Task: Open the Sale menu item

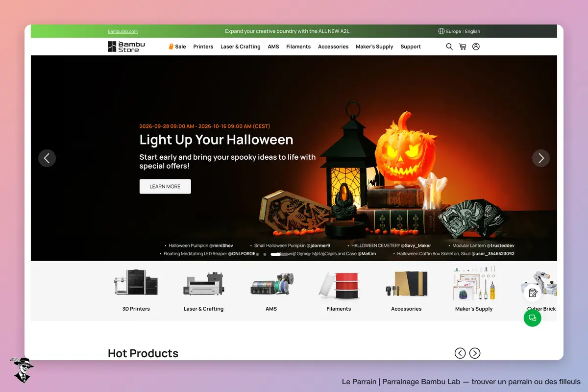Action: click(x=177, y=47)
